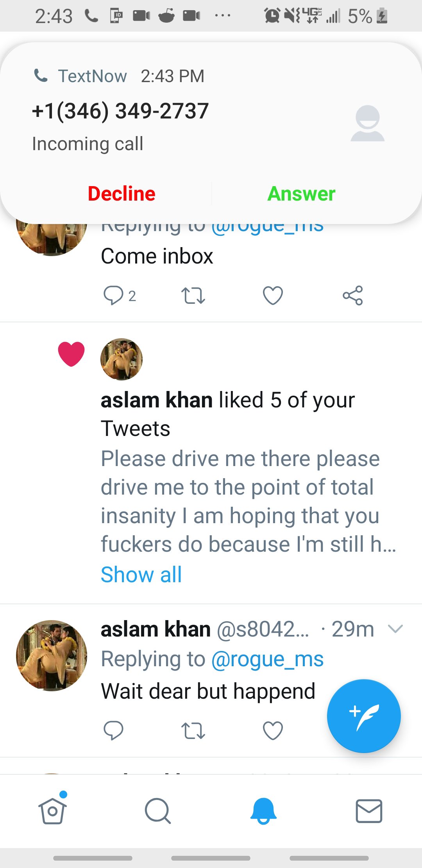Open Search tab in bottom navigation

(x=157, y=811)
